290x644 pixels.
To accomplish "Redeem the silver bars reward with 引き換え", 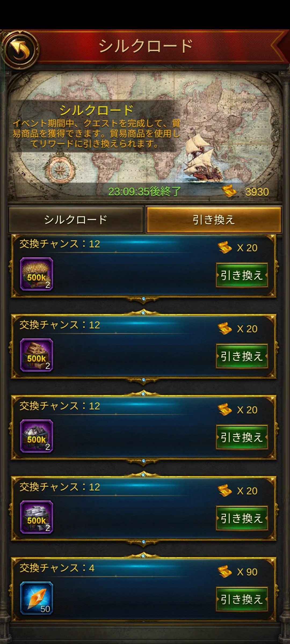I will click(x=242, y=518).
